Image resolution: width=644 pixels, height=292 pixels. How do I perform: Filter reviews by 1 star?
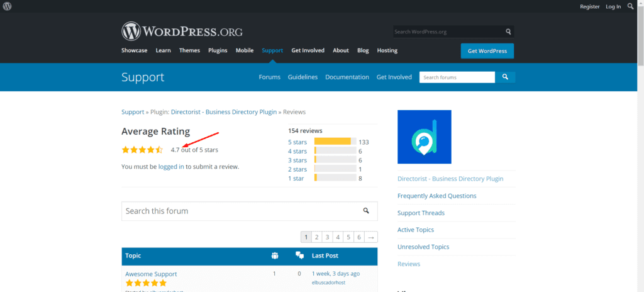[x=296, y=179]
